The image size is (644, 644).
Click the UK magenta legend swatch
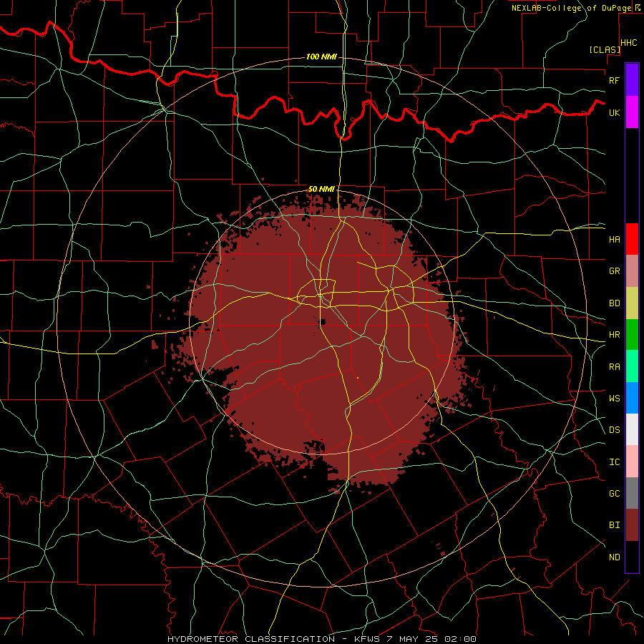632,112
